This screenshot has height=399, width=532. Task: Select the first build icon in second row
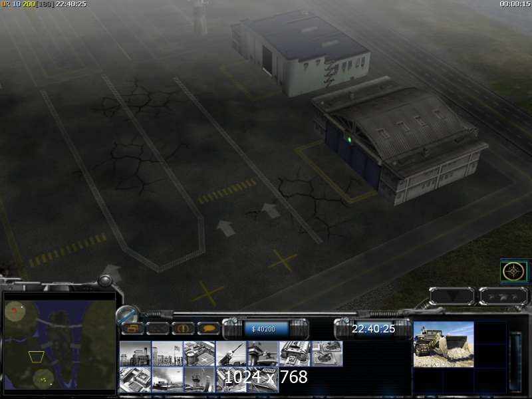pyautogui.click(x=135, y=379)
